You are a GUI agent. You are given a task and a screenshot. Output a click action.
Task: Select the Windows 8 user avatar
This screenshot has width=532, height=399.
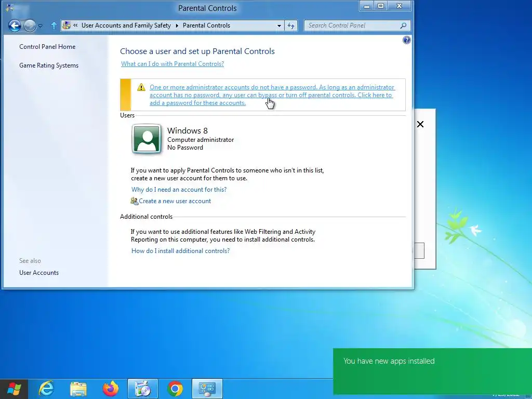[x=146, y=139]
